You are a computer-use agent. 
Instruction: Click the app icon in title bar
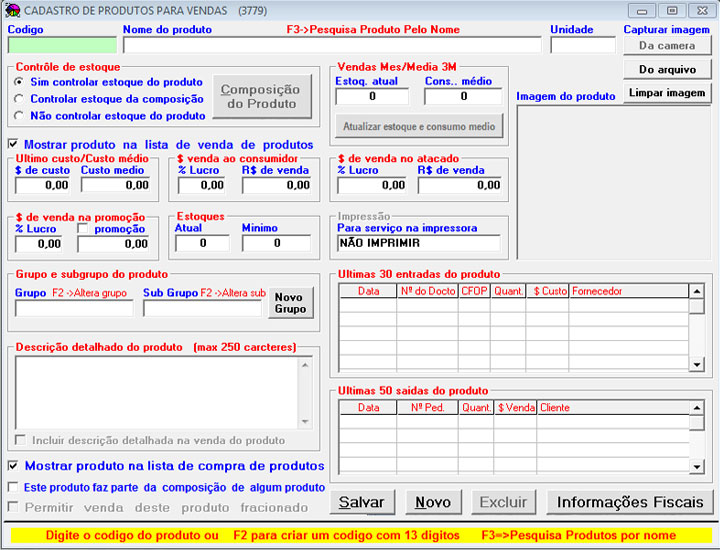12,10
